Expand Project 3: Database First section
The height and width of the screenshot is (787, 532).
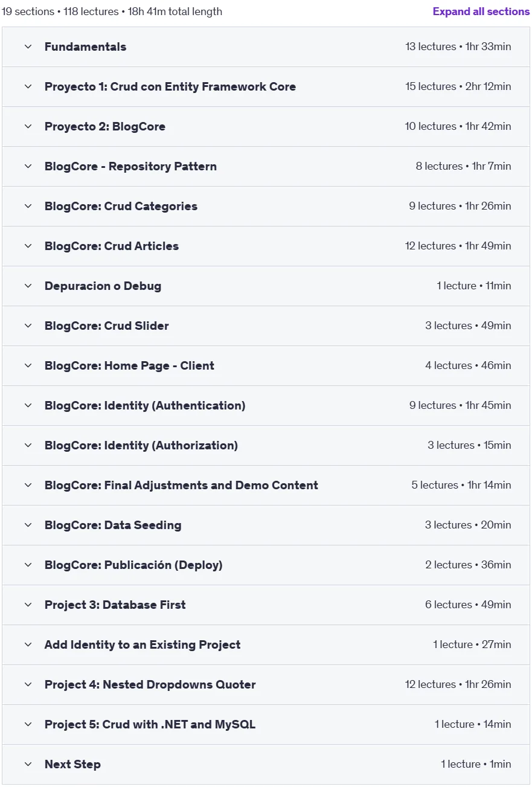pos(266,605)
